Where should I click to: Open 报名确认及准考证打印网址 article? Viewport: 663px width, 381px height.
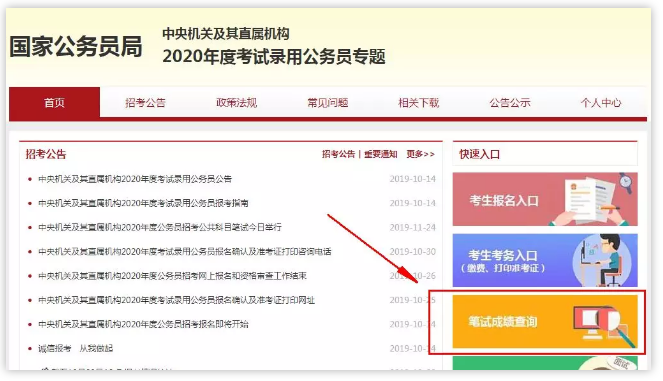[x=176, y=300]
